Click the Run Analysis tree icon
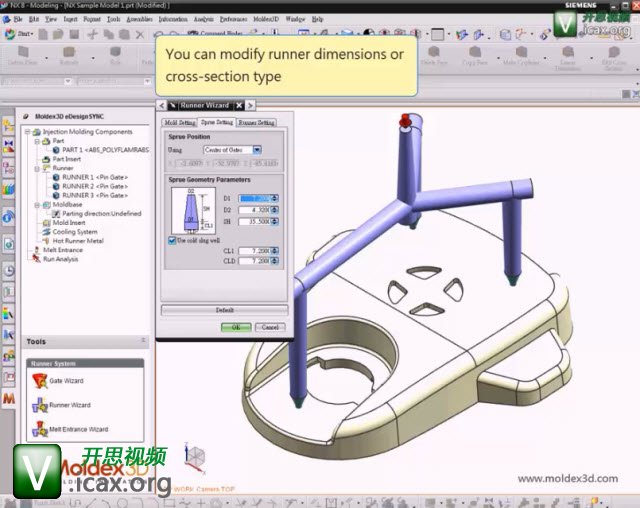 (x=37, y=259)
